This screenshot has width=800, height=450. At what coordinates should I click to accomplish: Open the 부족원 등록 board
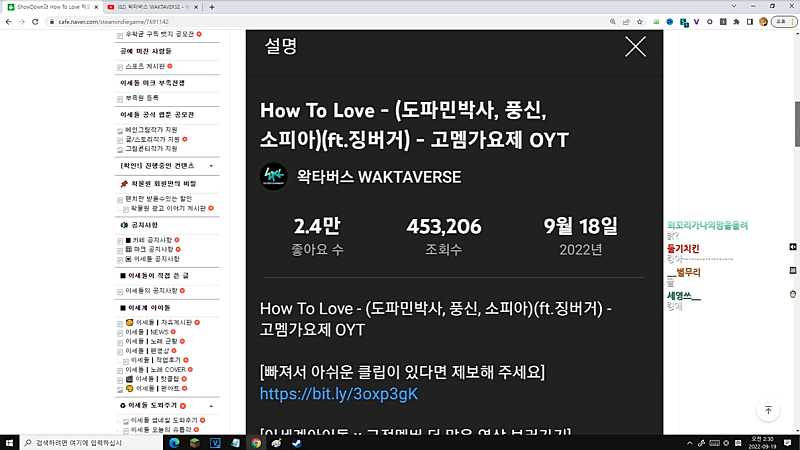point(142,98)
